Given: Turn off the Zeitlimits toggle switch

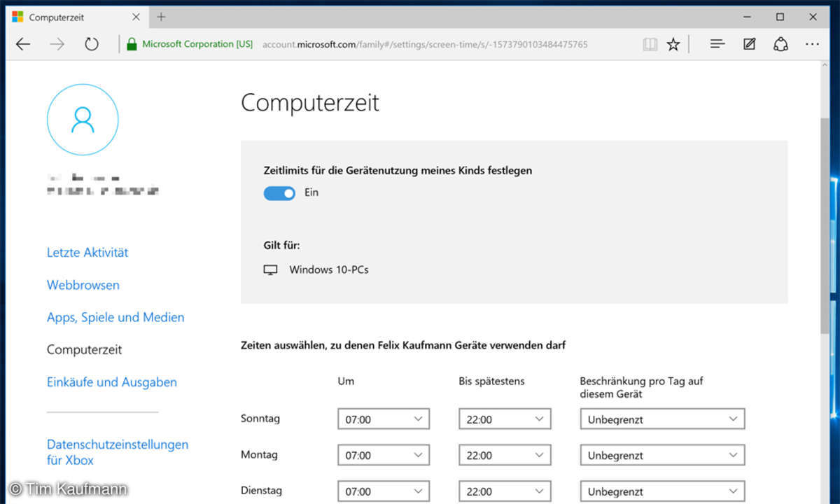Looking at the screenshot, I should 279,192.
